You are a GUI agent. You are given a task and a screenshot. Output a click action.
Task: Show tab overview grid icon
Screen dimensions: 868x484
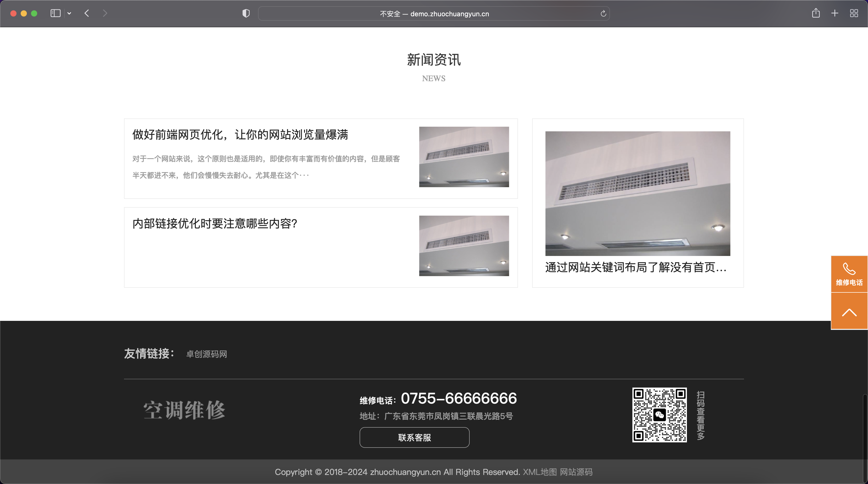point(854,13)
